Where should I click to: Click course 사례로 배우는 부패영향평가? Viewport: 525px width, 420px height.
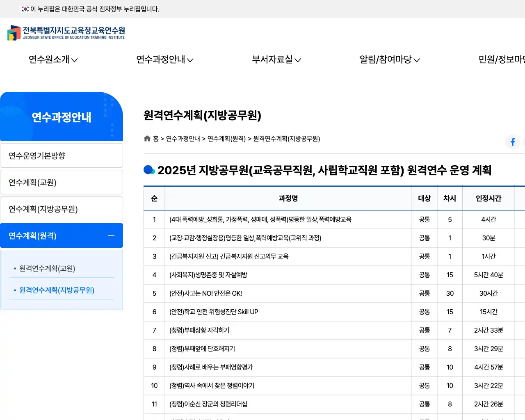(x=211, y=367)
